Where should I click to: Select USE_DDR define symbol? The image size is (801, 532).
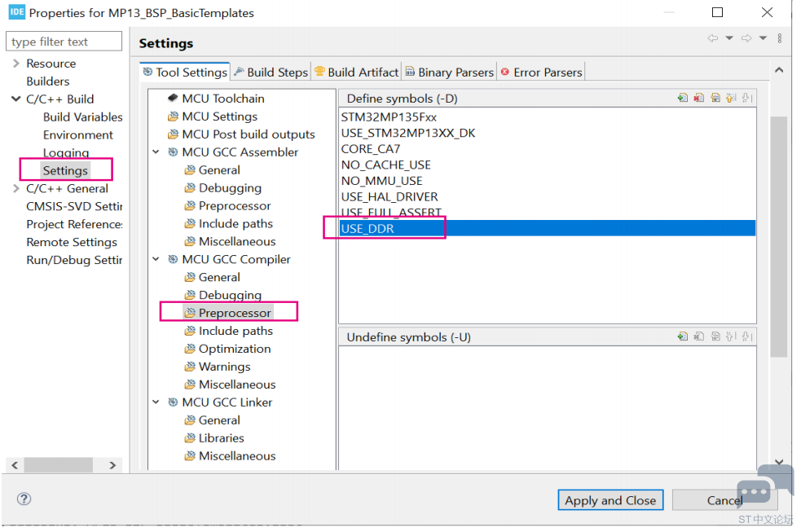coord(547,228)
